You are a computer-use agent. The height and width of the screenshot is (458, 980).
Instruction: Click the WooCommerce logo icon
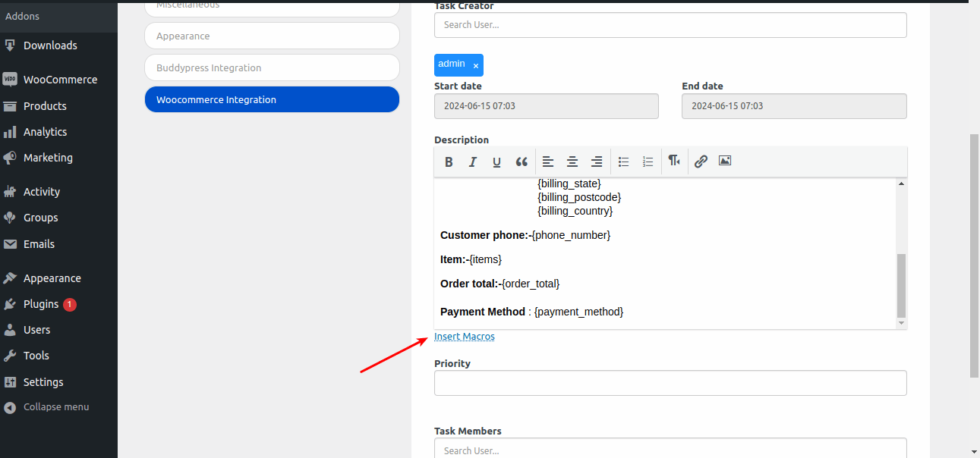pos(10,80)
